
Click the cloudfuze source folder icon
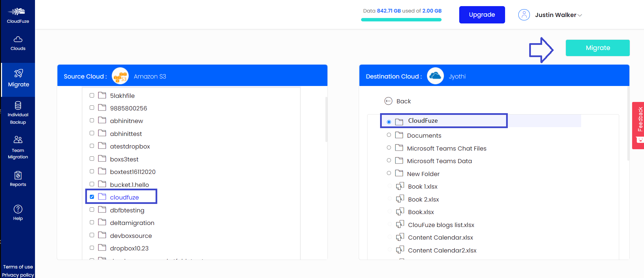(x=102, y=197)
